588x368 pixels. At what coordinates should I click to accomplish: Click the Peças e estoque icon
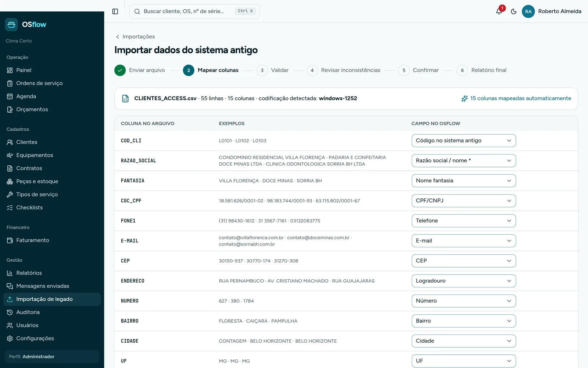click(x=10, y=181)
